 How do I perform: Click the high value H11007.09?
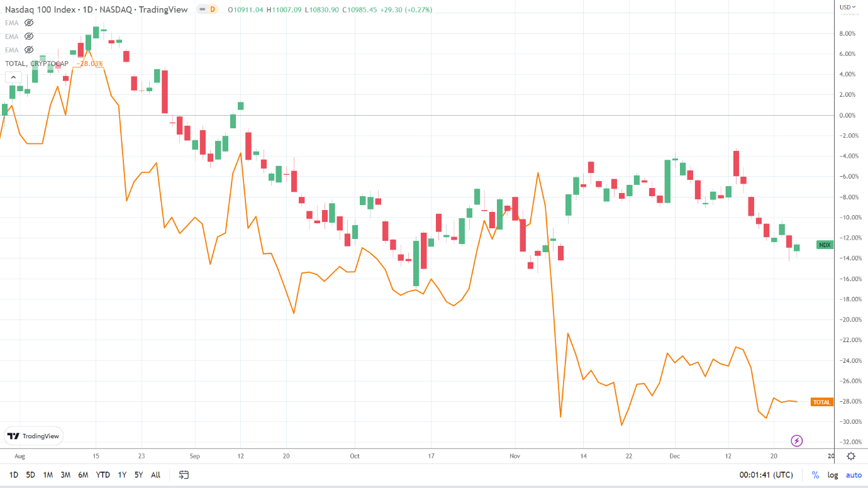[x=284, y=9]
